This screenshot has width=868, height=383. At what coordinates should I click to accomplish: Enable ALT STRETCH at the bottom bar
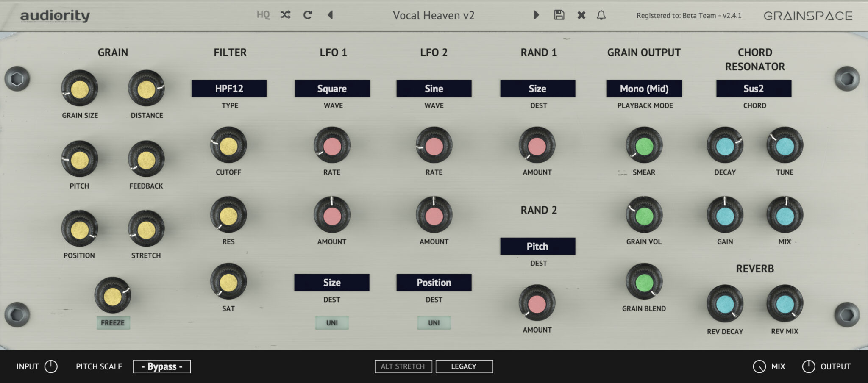[x=403, y=366]
